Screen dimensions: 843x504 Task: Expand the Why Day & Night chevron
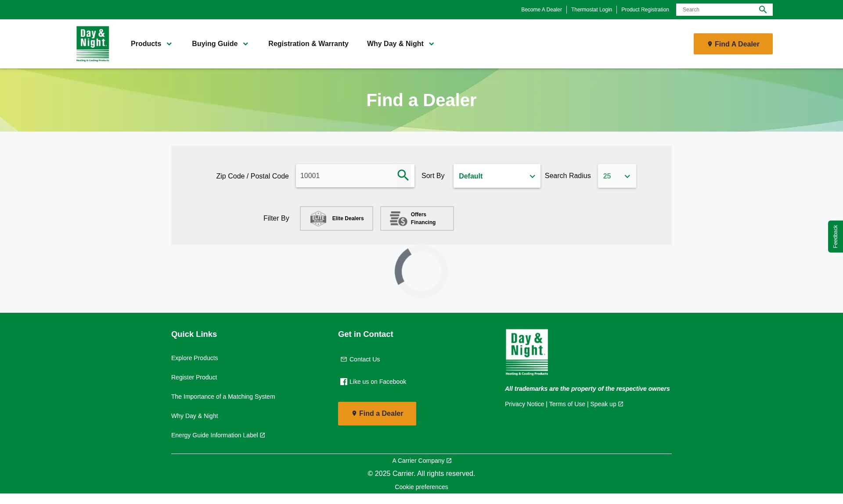coord(431,44)
